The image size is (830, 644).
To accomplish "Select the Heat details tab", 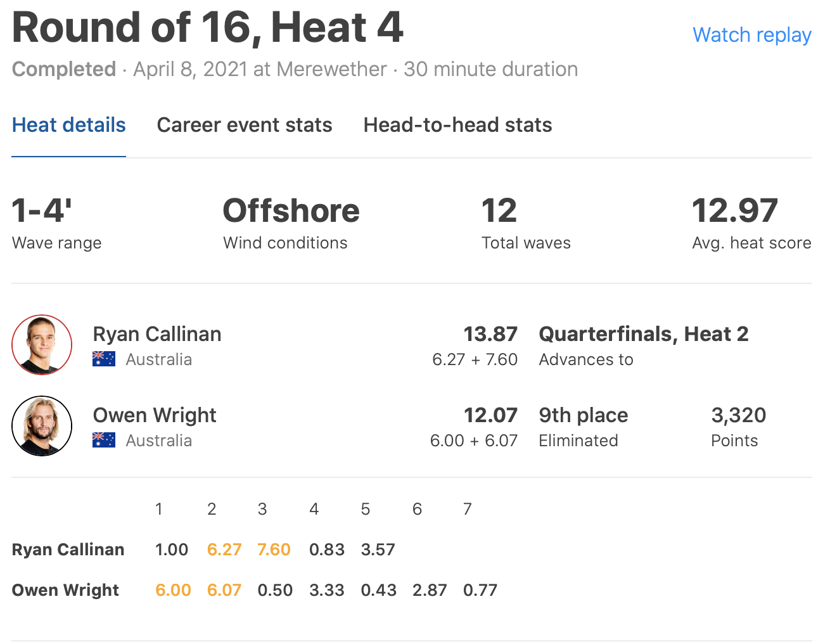I will [69, 125].
